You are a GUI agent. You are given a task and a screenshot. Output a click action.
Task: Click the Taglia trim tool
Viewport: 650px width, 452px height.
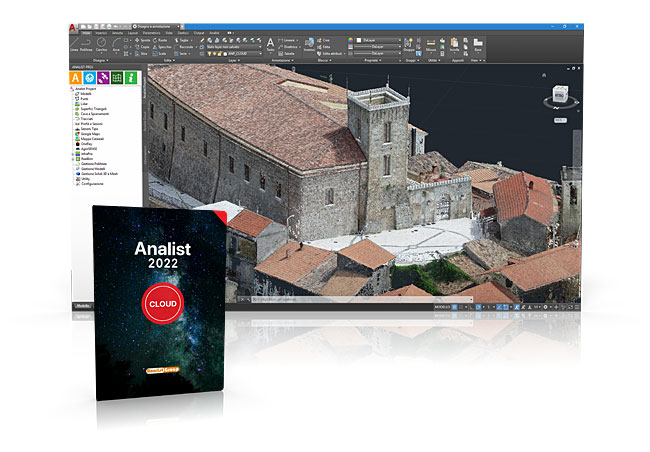point(182,40)
